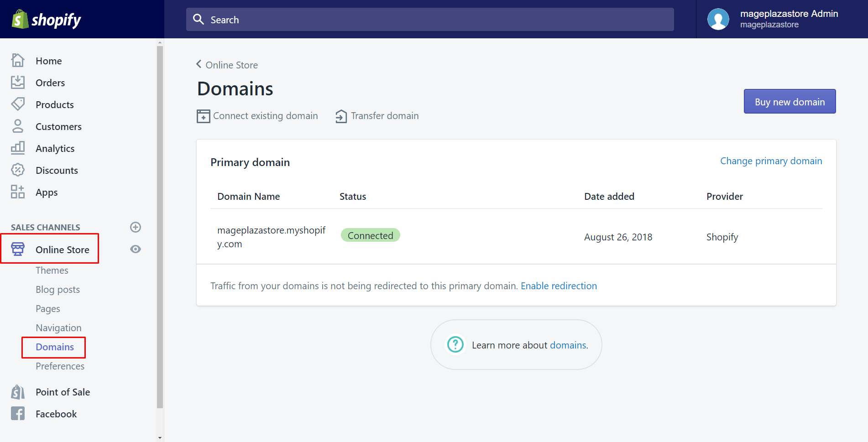Image resolution: width=868 pixels, height=442 pixels.
Task: Click the Point of Sale bag icon
Action: coord(18,391)
